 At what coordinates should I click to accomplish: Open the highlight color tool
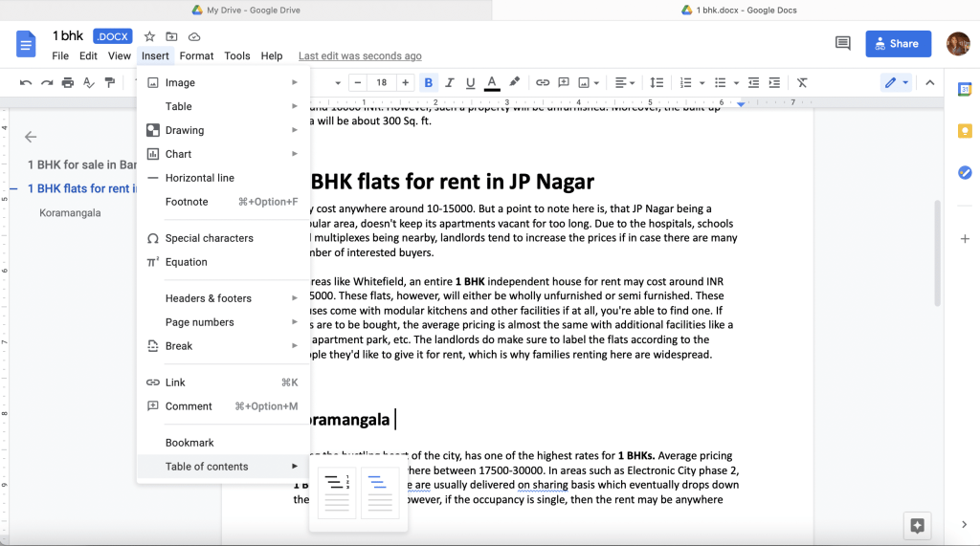click(514, 82)
